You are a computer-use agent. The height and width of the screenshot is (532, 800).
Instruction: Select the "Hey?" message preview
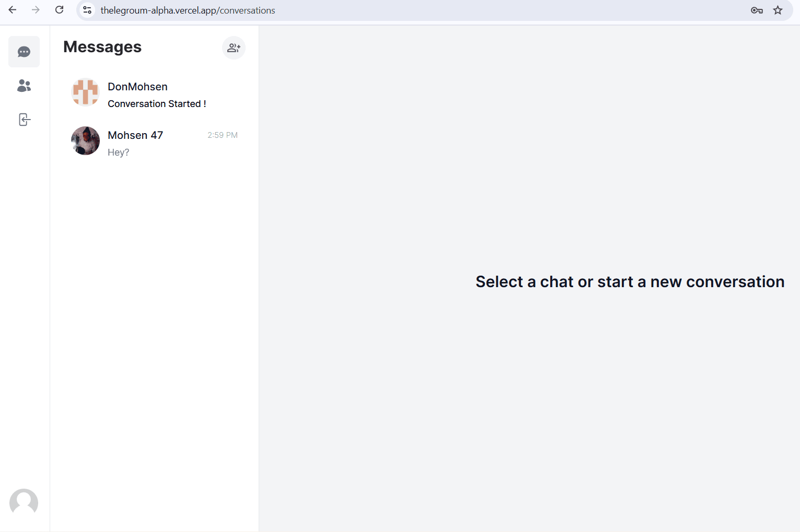(119, 152)
